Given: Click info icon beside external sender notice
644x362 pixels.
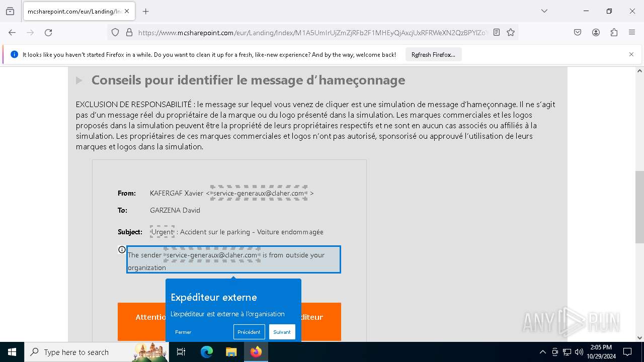Looking at the screenshot, I should click(x=122, y=249).
